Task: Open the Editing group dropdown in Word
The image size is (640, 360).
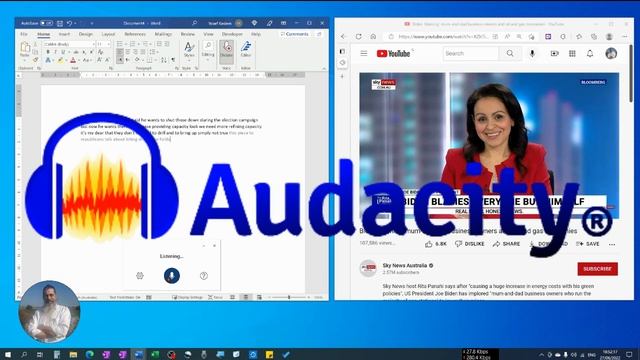Action: 208,50
